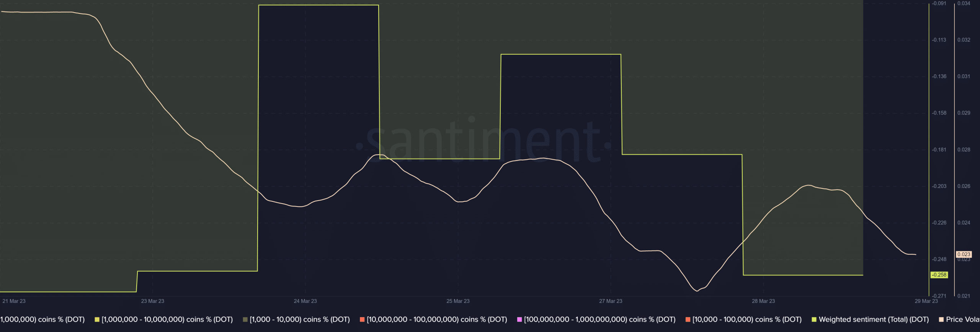
Task: Click the lime swatch for Weighted sentiment
Action: coord(814,319)
